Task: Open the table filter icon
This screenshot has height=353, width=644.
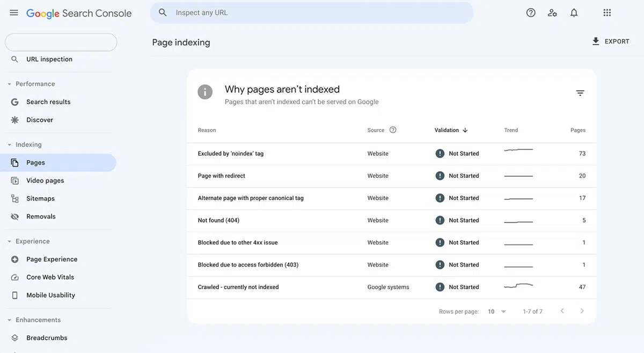Action: point(580,93)
